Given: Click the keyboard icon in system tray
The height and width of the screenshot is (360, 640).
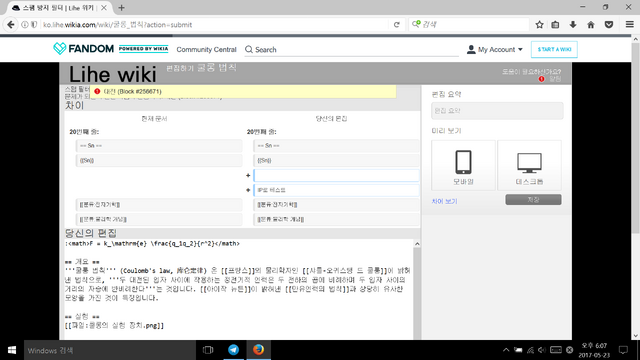Looking at the screenshot, I should pyautogui.click(x=556, y=350).
